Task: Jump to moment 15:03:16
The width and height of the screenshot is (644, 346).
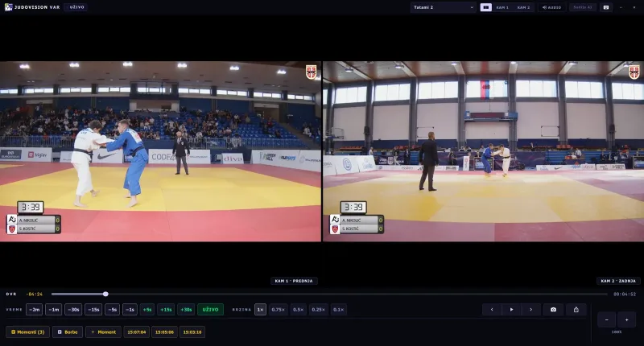Action: pos(192,332)
